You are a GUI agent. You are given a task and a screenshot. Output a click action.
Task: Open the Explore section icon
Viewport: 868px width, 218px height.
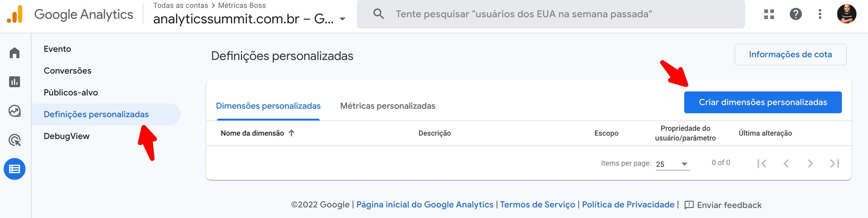coord(15,111)
